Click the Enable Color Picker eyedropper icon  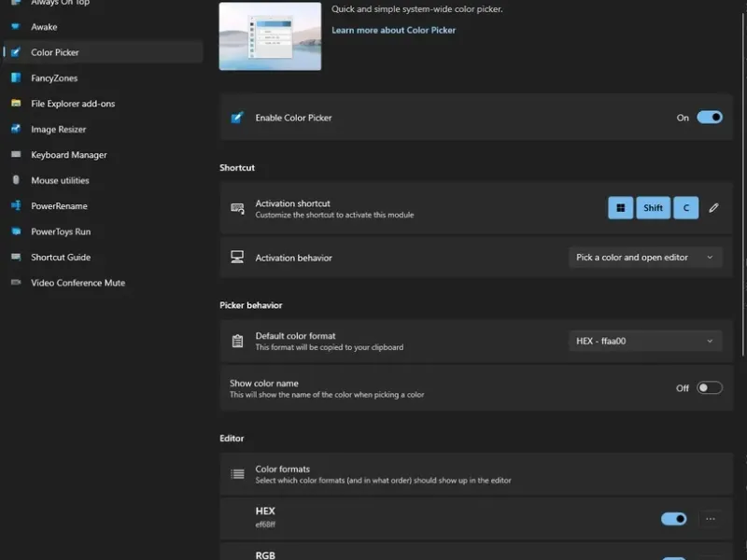pos(237,118)
